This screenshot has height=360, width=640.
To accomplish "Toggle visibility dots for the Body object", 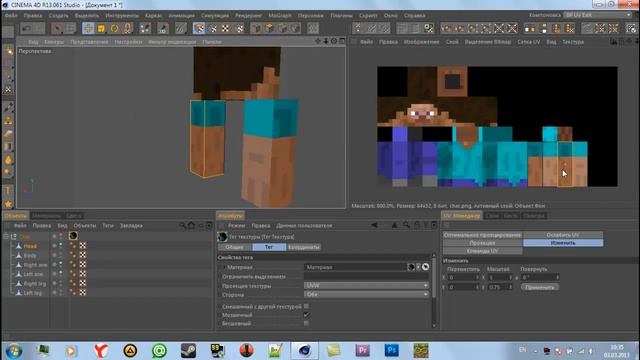I will [x=61, y=255].
